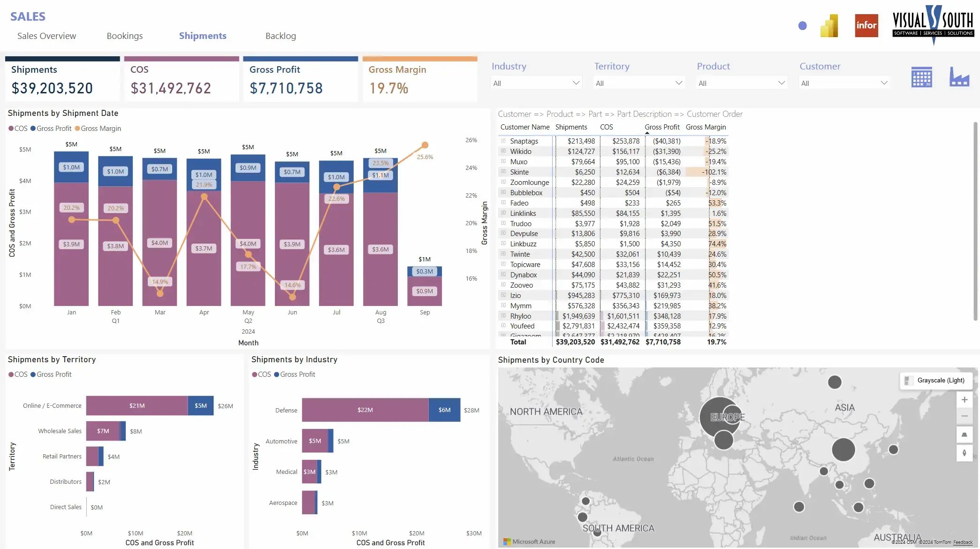Toggle COS legend in Shipment Date chart
Viewport: 980px width, 549px height.
point(18,129)
